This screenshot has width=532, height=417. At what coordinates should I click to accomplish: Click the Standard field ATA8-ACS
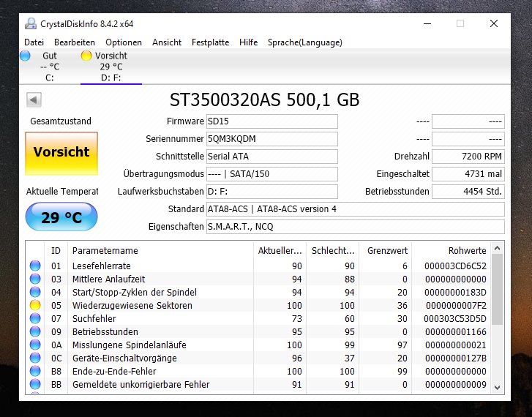coord(356,209)
